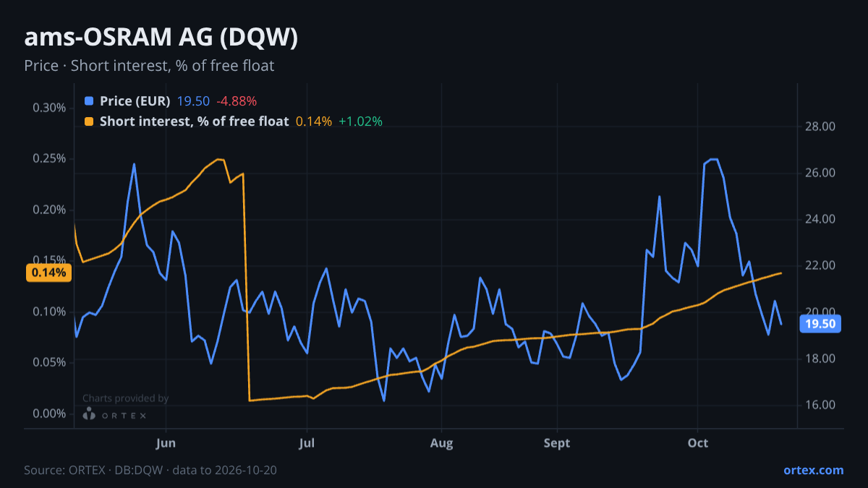
Task: Click the orange 0.14% axis value badge
Action: [49, 273]
